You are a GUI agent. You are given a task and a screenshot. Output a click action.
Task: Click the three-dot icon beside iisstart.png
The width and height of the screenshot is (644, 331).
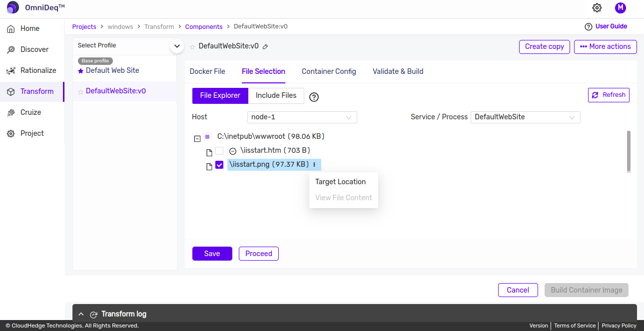coord(314,165)
